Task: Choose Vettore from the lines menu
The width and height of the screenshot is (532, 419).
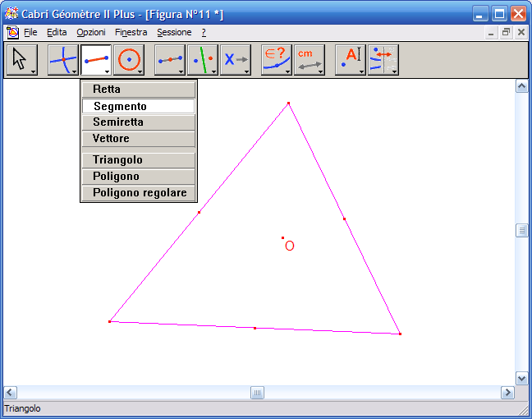Action: [139, 139]
